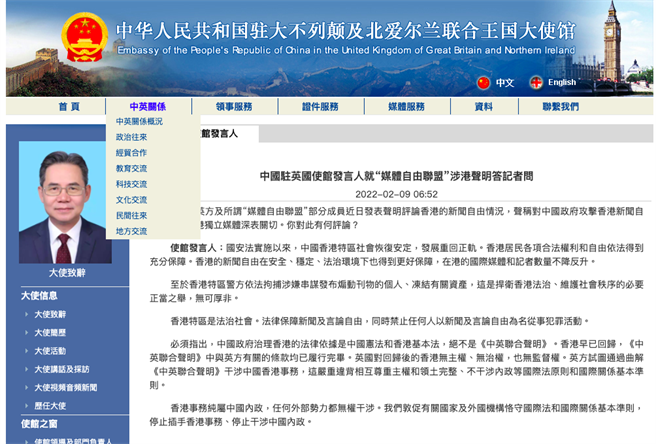Open the 聯繫我們 menu
This screenshot has height=444, width=656.
561,107
